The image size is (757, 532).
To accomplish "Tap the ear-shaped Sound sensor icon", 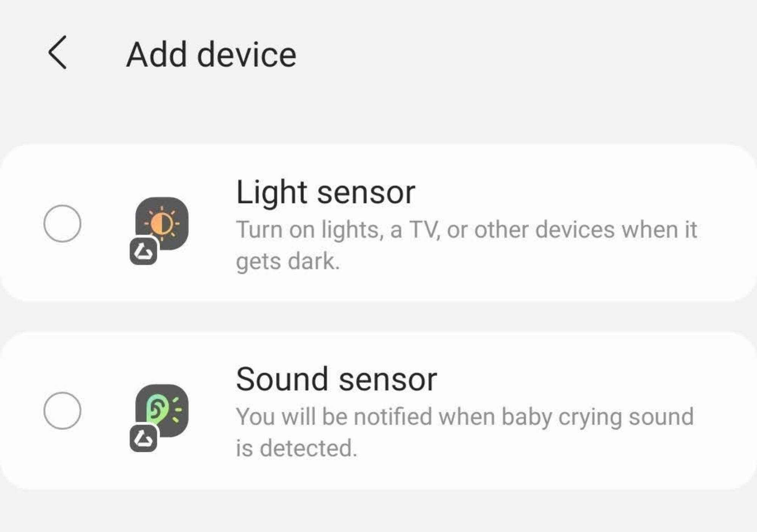I will [x=162, y=411].
